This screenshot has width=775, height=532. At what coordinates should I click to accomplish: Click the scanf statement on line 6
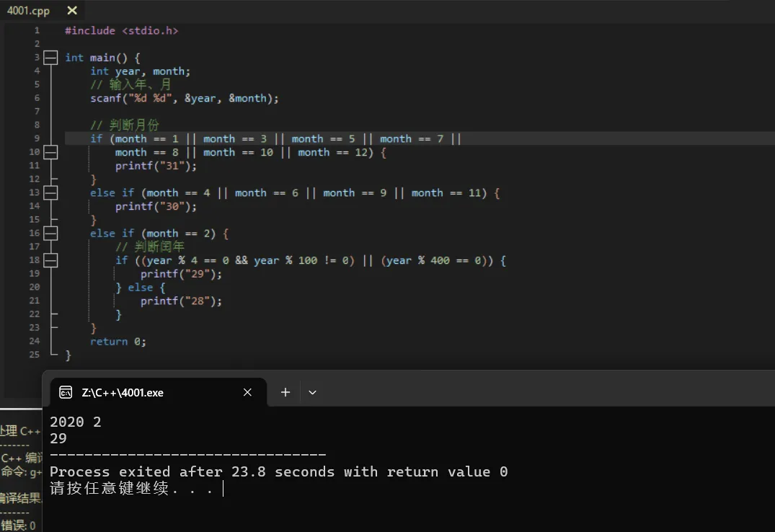(185, 98)
